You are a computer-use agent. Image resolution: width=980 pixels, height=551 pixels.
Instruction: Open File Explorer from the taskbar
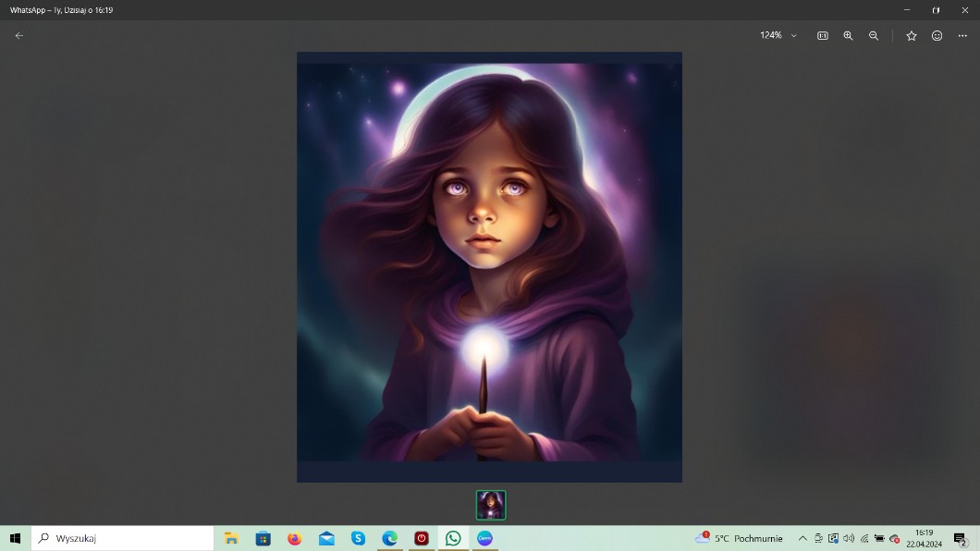tap(231, 538)
